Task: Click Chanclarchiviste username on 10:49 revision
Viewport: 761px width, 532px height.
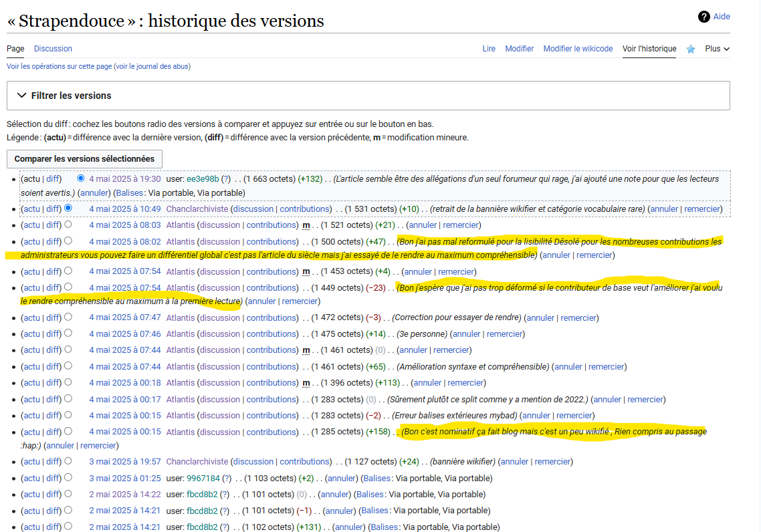Action: pos(197,209)
